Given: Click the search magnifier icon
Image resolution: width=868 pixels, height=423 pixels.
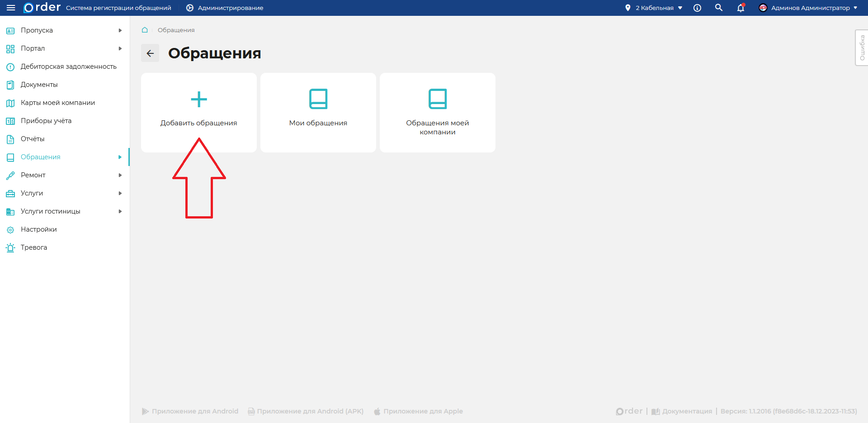Looking at the screenshot, I should pyautogui.click(x=719, y=8).
